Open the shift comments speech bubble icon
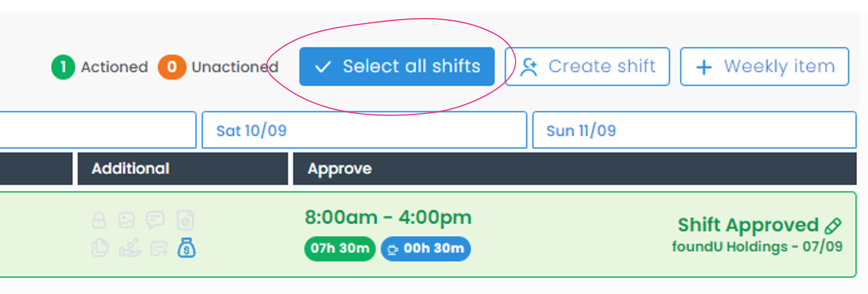This screenshot has width=868, height=294. [155, 220]
